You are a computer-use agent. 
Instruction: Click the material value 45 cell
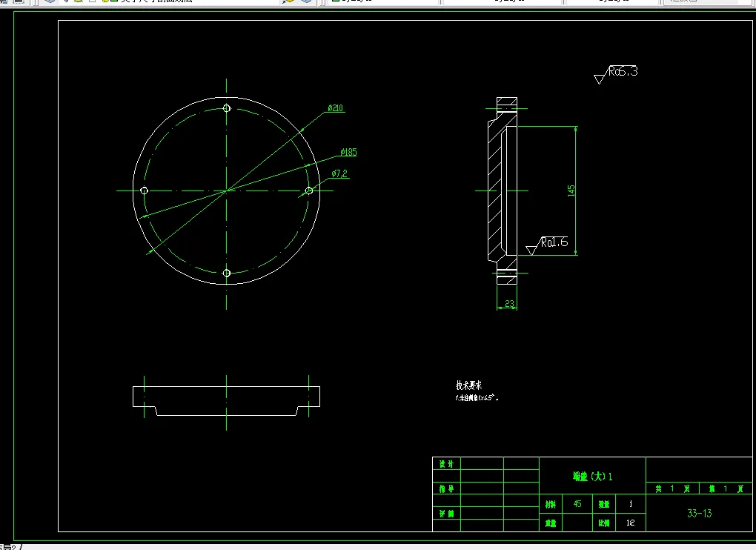tap(577, 504)
